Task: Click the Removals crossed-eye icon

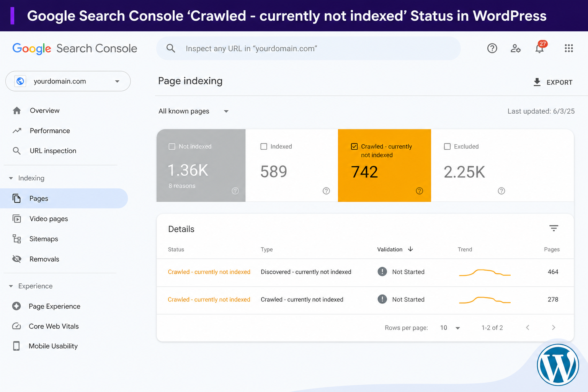Action: point(17,259)
